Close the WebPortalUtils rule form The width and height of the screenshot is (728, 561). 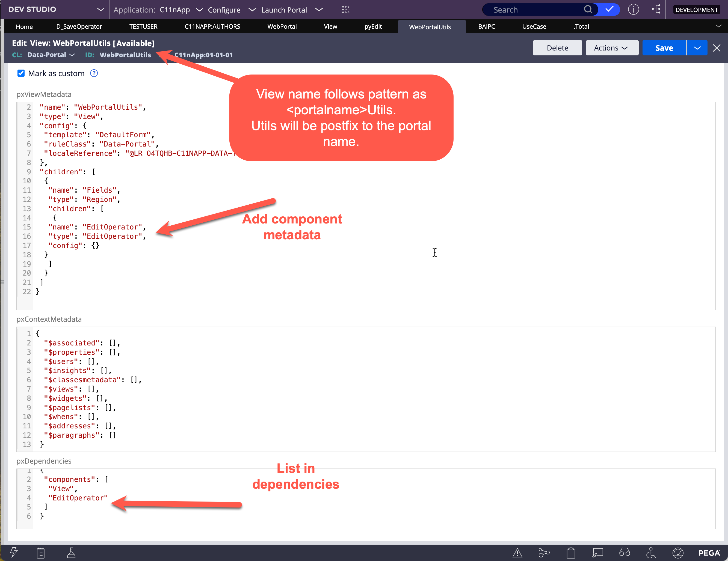click(x=716, y=48)
